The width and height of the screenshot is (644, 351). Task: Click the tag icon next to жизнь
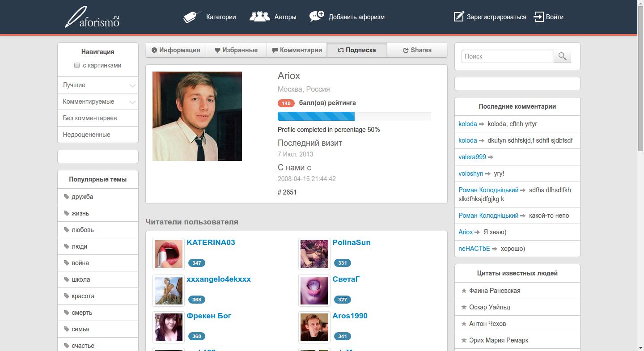click(66, 213)
